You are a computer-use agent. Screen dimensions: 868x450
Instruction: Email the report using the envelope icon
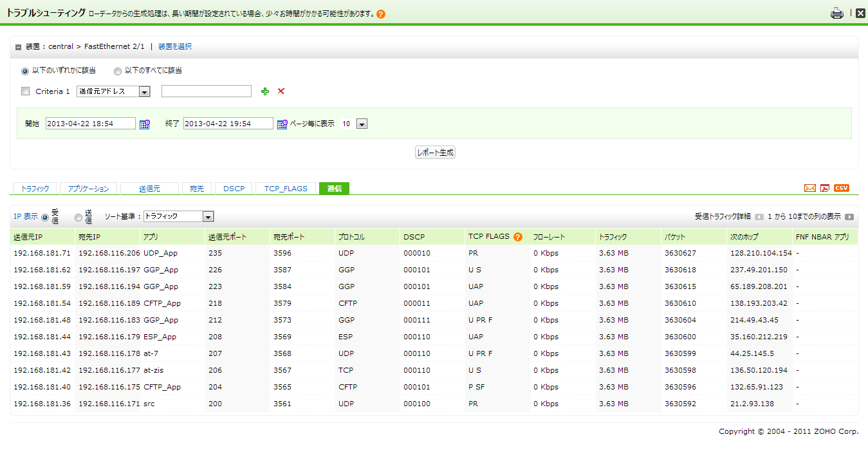click(809, 188)
